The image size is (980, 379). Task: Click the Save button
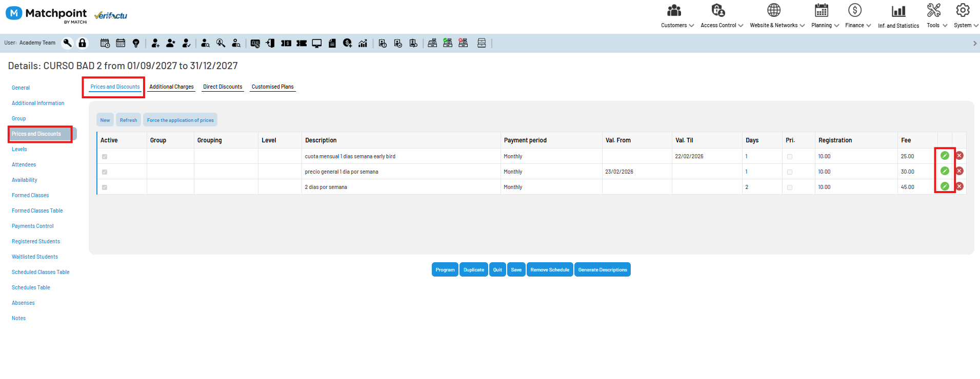[x=516, y=269]
